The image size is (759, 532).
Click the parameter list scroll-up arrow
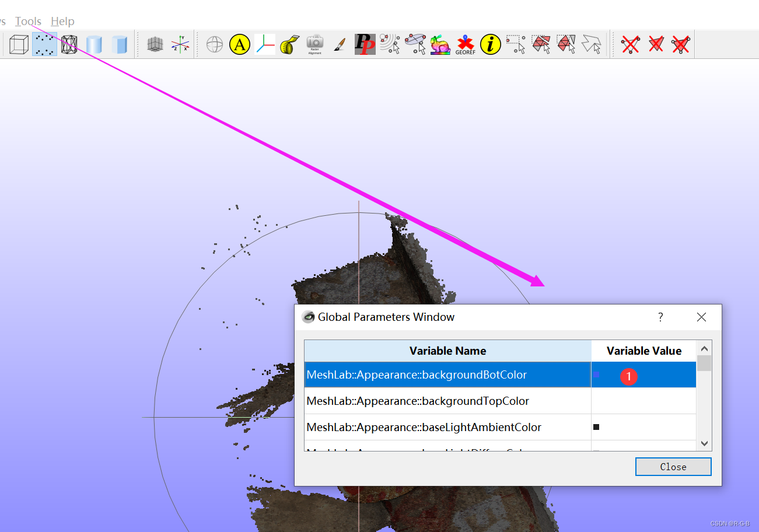[x=704, y=348]
